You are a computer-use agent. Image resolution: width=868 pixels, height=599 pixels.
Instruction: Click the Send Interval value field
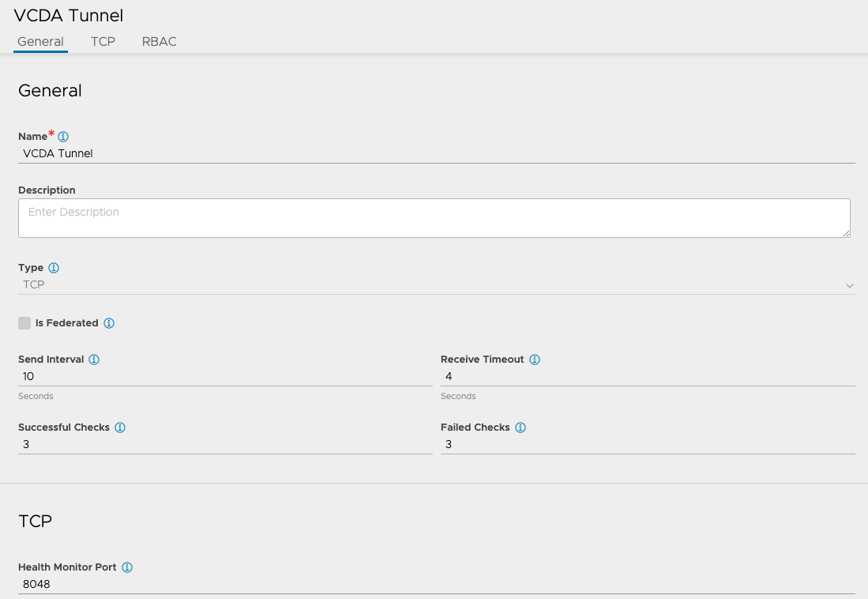(225, 376)
